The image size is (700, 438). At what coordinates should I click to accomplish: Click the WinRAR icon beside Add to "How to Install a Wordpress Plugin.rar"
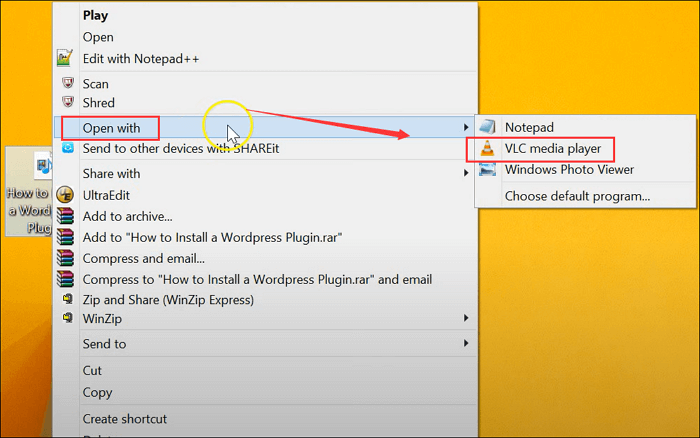[65, 237]
